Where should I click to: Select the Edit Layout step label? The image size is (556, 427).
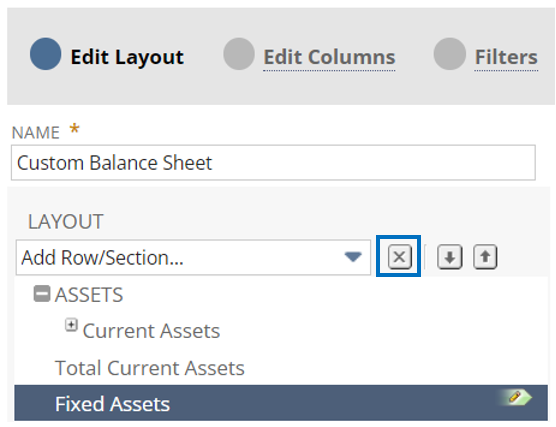127,57
